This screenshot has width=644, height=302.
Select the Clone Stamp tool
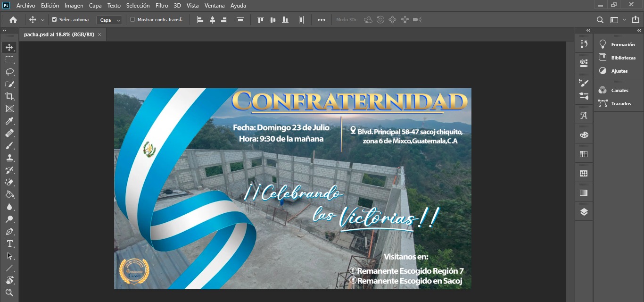[9, 158]
